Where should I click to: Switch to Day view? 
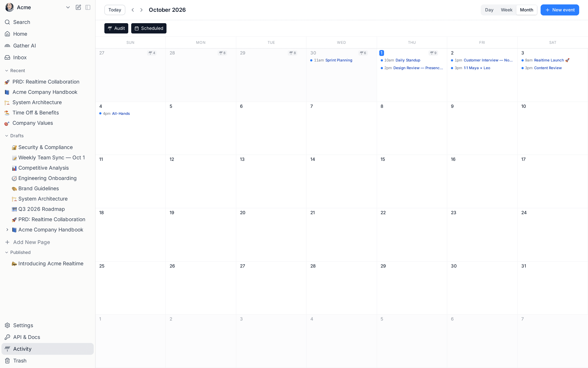click(489, 10)
